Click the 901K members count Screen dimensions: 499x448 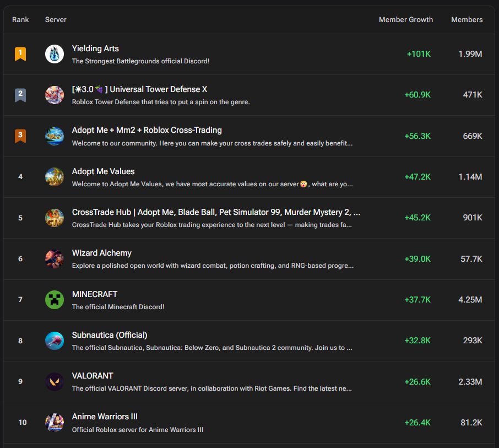click(x=473, y=218)
